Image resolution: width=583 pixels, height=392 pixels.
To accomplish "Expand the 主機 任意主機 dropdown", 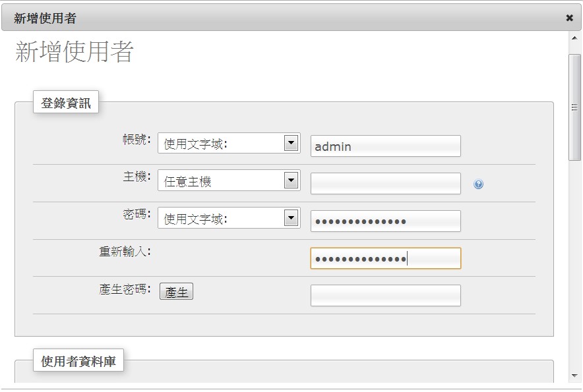I will tap(229, 181).
